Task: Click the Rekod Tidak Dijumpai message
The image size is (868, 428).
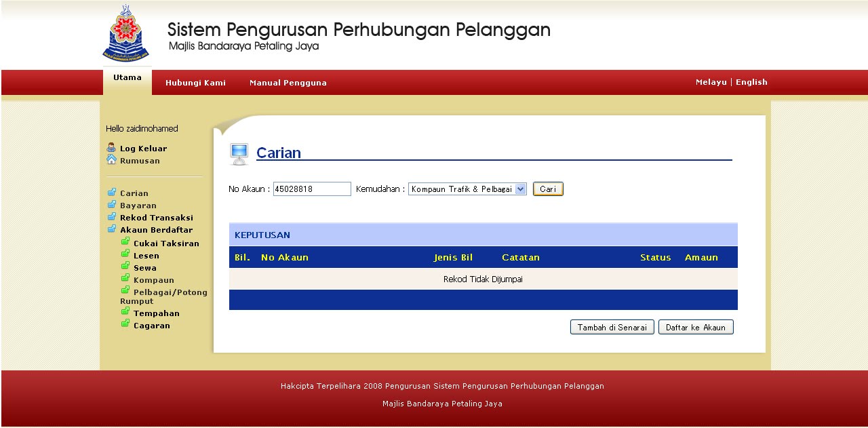Action: tap(483, 279)
